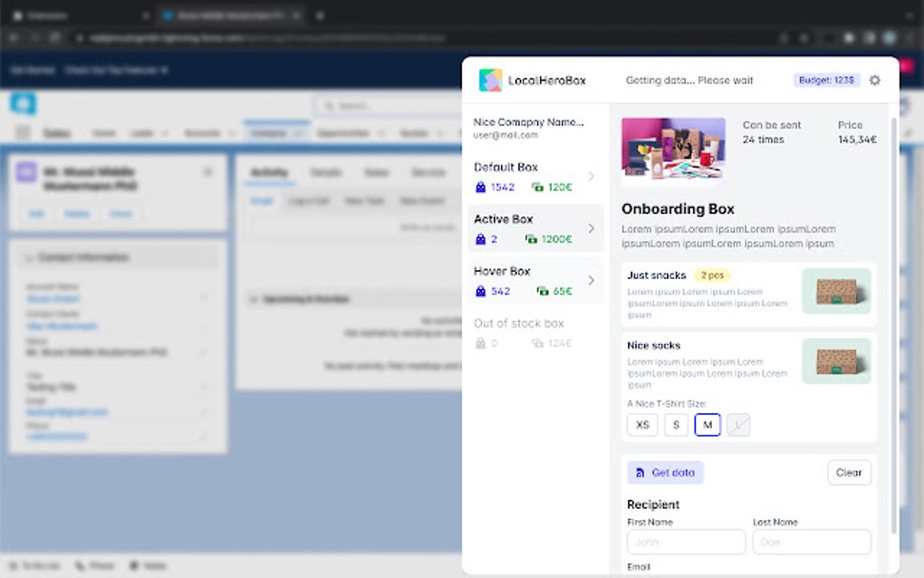Switch to the Details tab
This screenshot has height=578, width=924.
(327, 172)
